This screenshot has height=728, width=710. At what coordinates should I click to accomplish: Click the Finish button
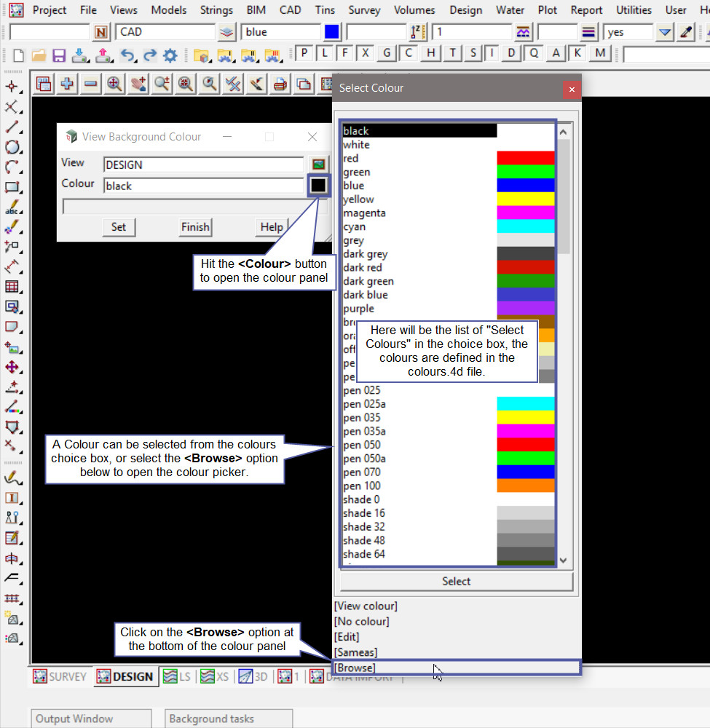point(195,227)
